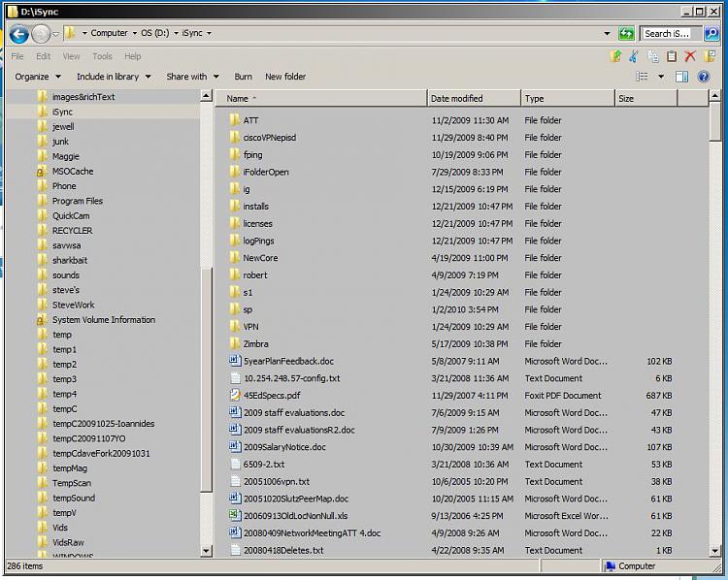Click the locked folder icon of MSOCache
The image size is (728, 580).
[42, 172]
